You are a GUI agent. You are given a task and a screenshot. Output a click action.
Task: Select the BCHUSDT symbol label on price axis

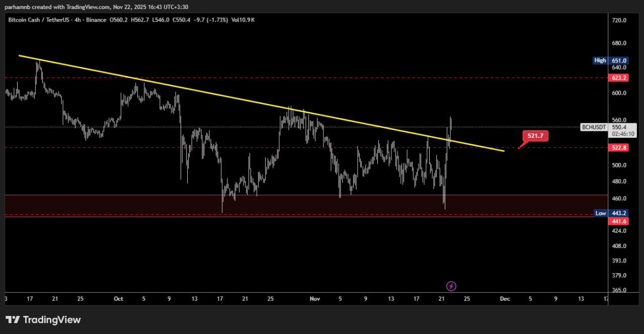(x=594, y=127)
